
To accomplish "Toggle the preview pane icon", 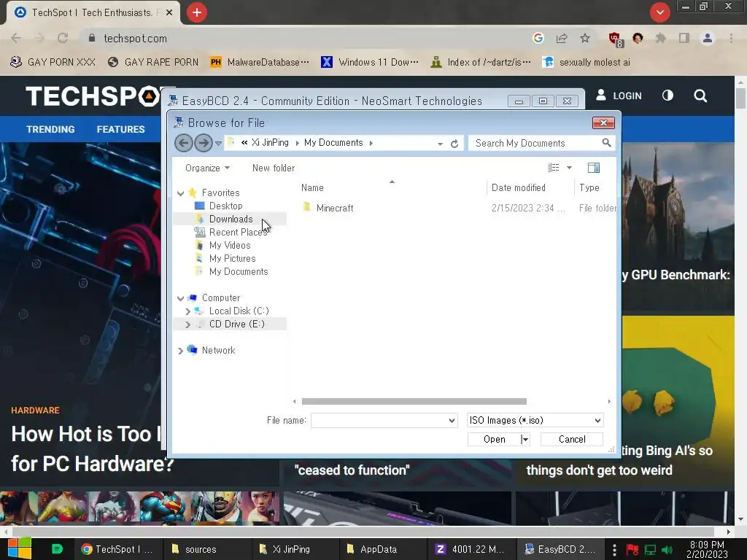I will click(x=594, y=168).
